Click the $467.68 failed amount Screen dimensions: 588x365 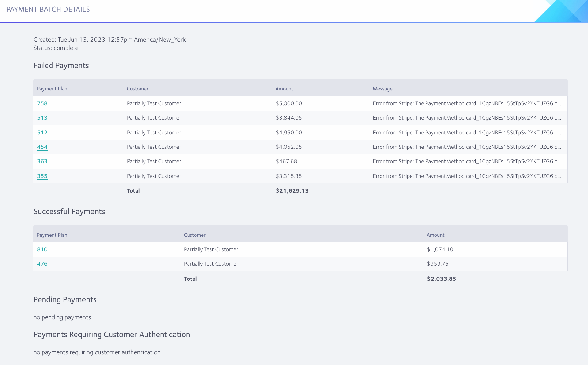[x=286, y=161]
